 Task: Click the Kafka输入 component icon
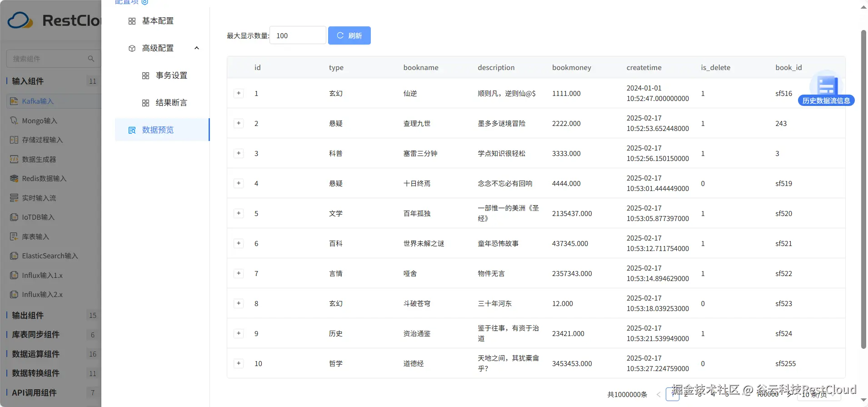pyautogui.click(x=14, y=101)
